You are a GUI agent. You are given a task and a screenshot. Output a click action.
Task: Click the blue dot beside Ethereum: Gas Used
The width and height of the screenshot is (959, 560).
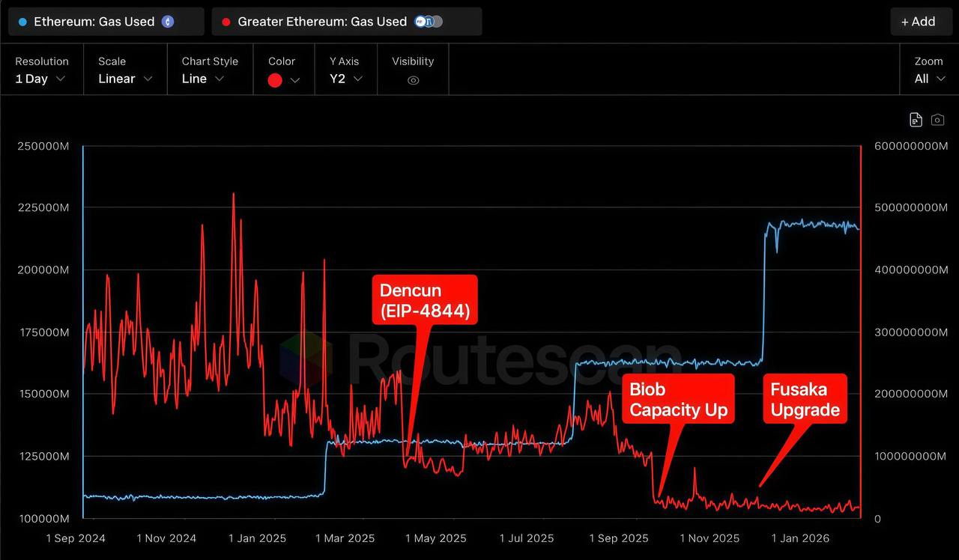click(22, 22)
